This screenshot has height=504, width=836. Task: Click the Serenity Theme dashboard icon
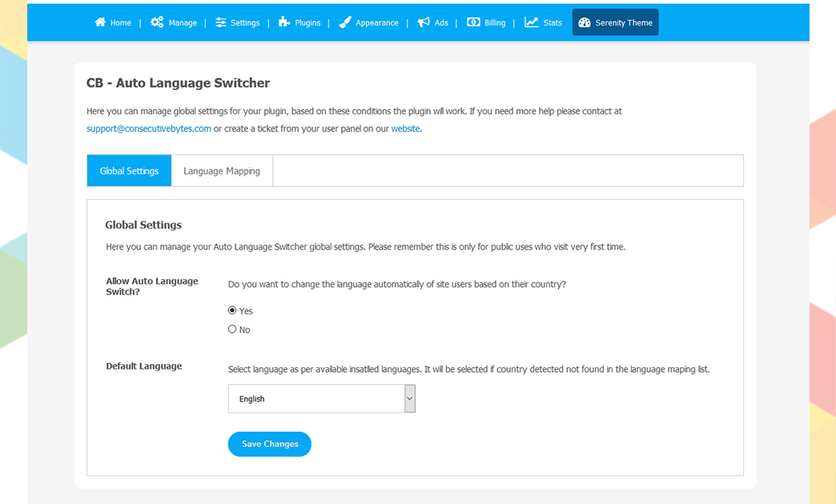585,22
